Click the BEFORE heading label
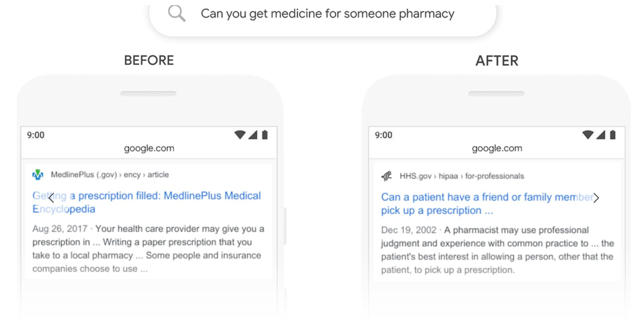This screenshot has width=644, height=335. coord(149,61)
